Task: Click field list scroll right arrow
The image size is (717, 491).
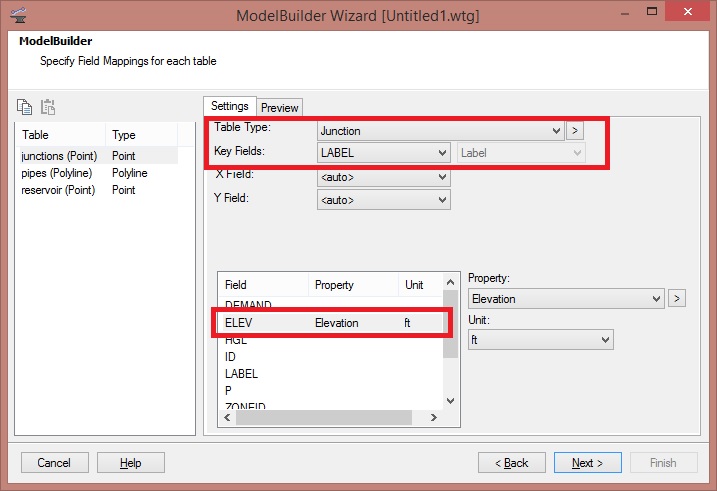Action: [434, 417]
